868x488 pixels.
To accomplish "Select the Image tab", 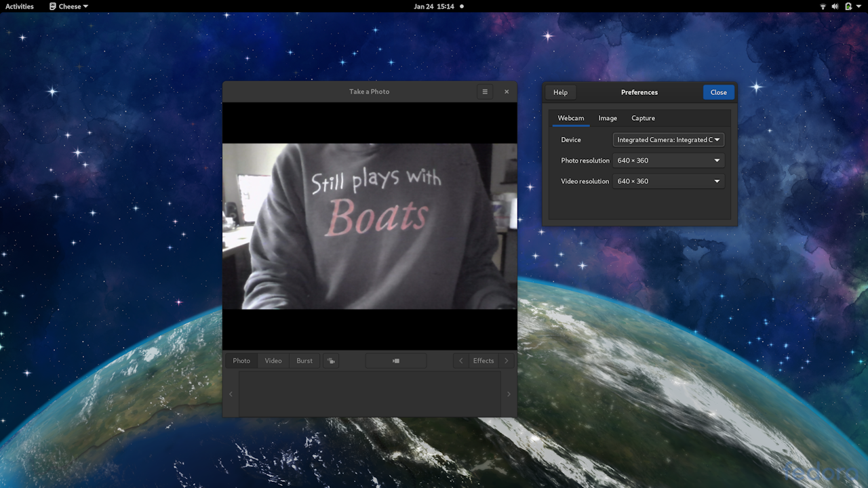I will (608, 118).
